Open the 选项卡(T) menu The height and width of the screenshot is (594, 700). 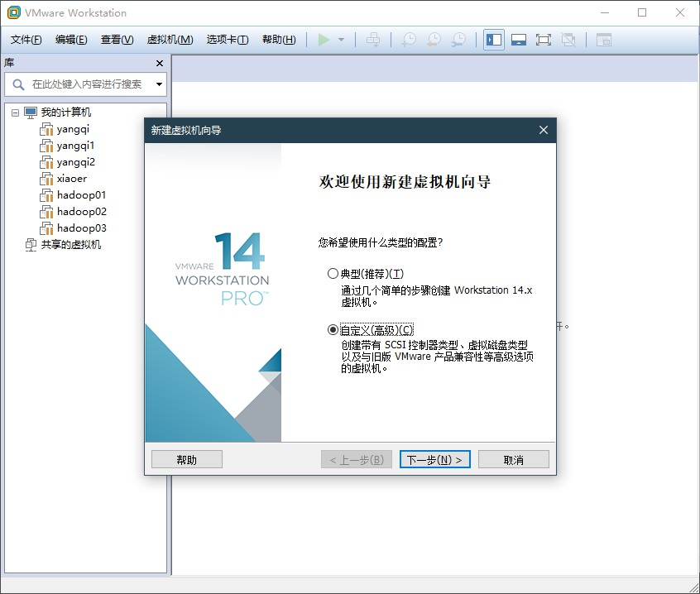click(228, 40)
